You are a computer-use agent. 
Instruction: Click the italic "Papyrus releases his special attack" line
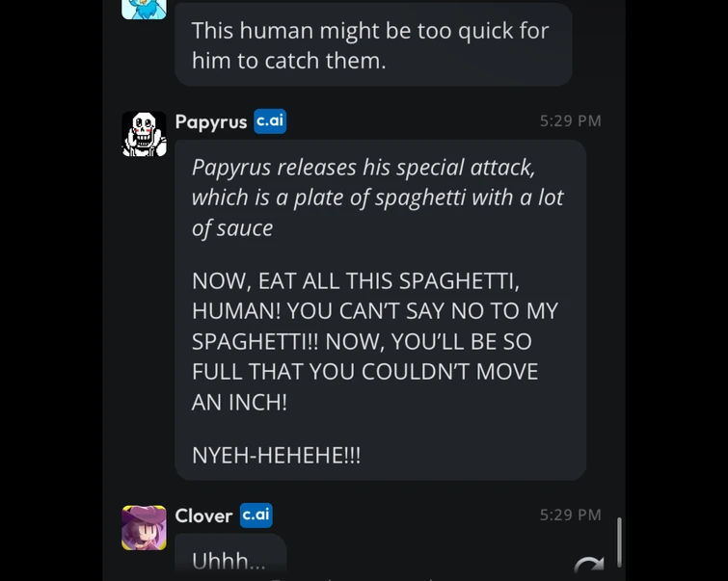[x=363, y=167]
